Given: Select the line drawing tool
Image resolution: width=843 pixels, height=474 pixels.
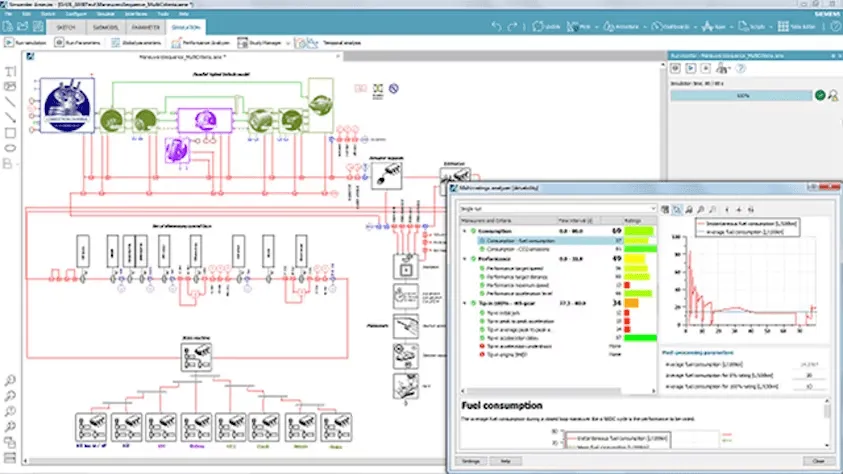Looking at the screenshot, I should (10, 101).
